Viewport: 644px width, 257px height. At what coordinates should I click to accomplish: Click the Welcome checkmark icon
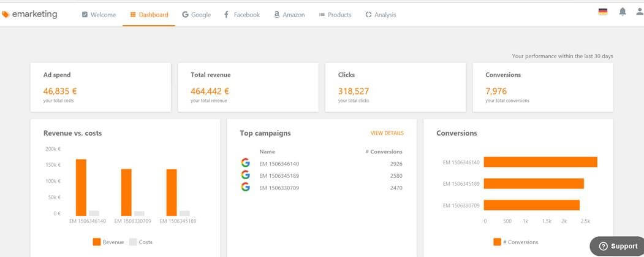click(x=85, y=15)
